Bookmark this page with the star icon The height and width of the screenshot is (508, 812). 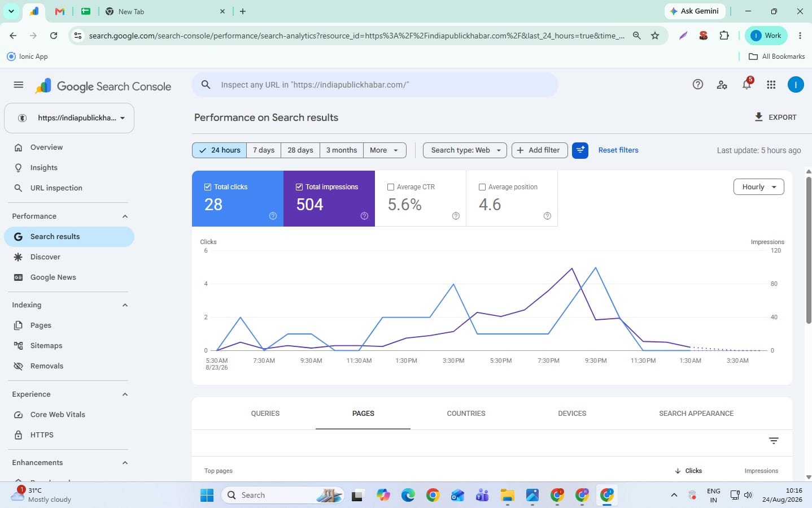pyautogui.click(x=655, y=36)
